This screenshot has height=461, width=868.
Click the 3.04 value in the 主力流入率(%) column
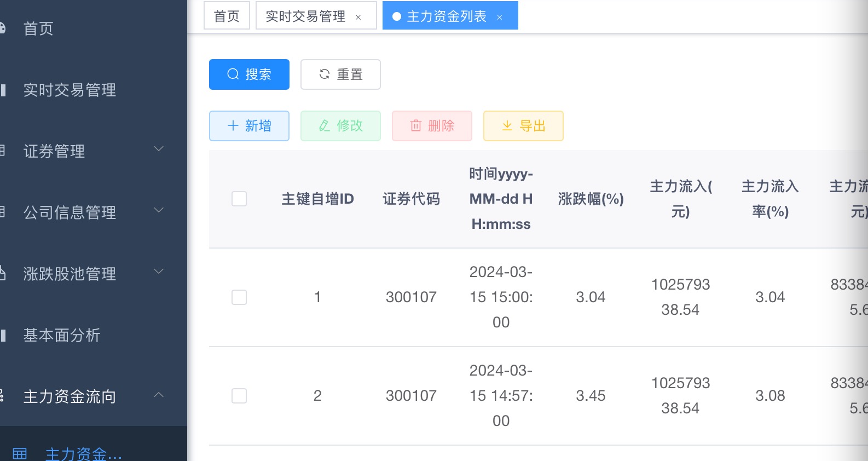click(x=770, y=297)
